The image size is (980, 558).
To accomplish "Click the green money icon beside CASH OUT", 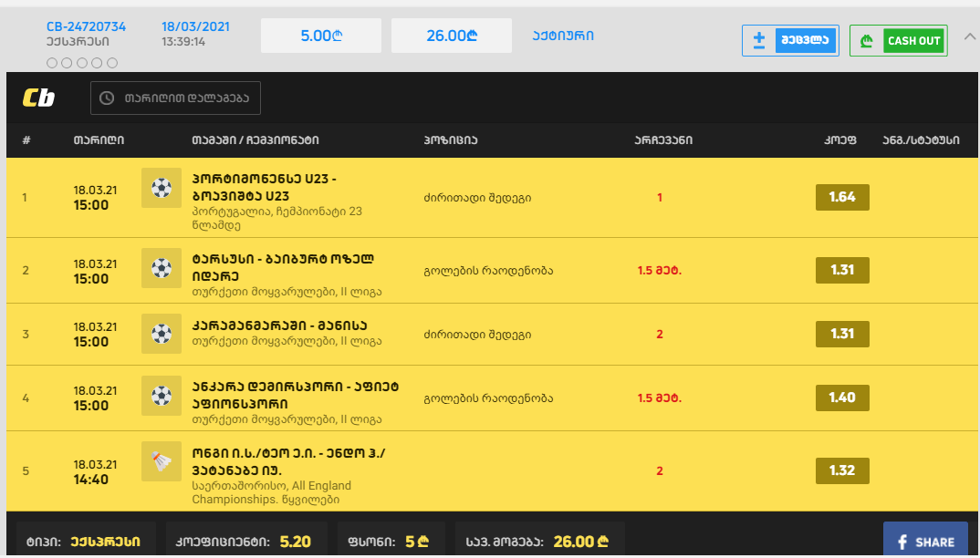I will [x=867, y=40].
